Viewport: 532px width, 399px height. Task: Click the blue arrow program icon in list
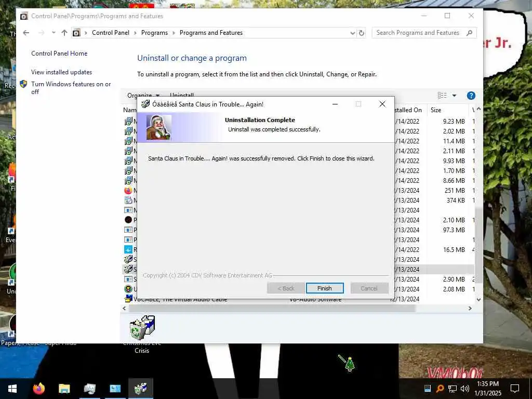(128, 249)
